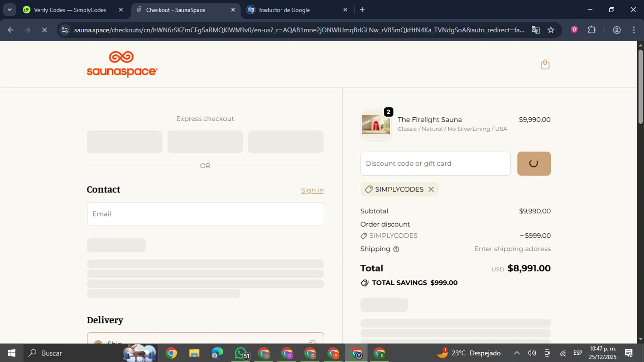
Task: Select the Checkout - SaunaSpace tab
Action: tap(176, 10)
